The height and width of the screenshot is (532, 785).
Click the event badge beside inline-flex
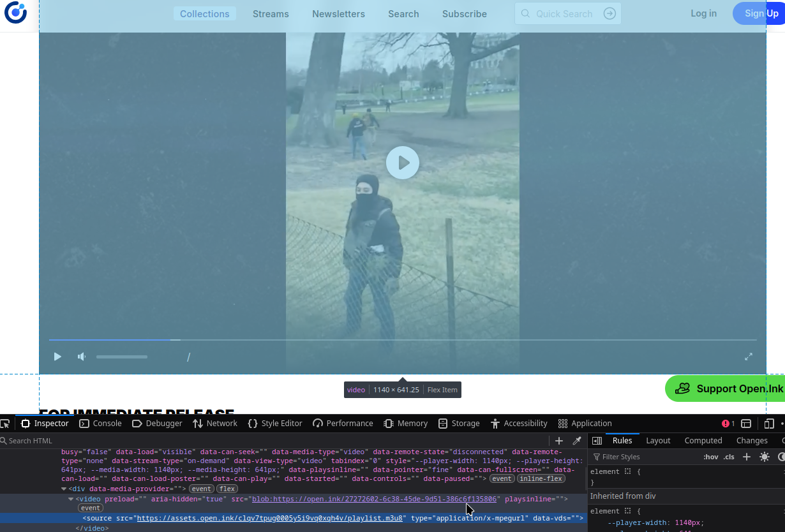coord(502,478)
